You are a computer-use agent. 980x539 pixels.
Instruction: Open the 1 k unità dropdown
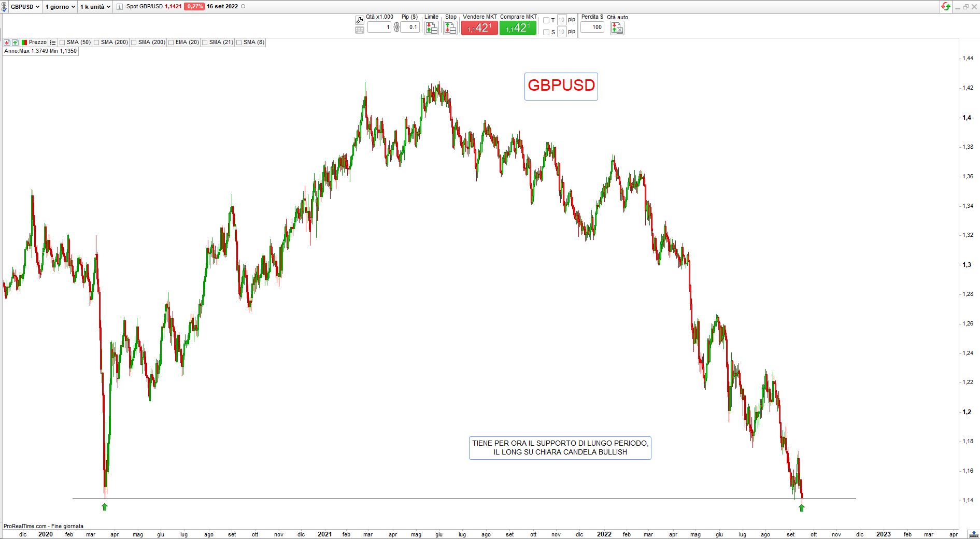95,7
